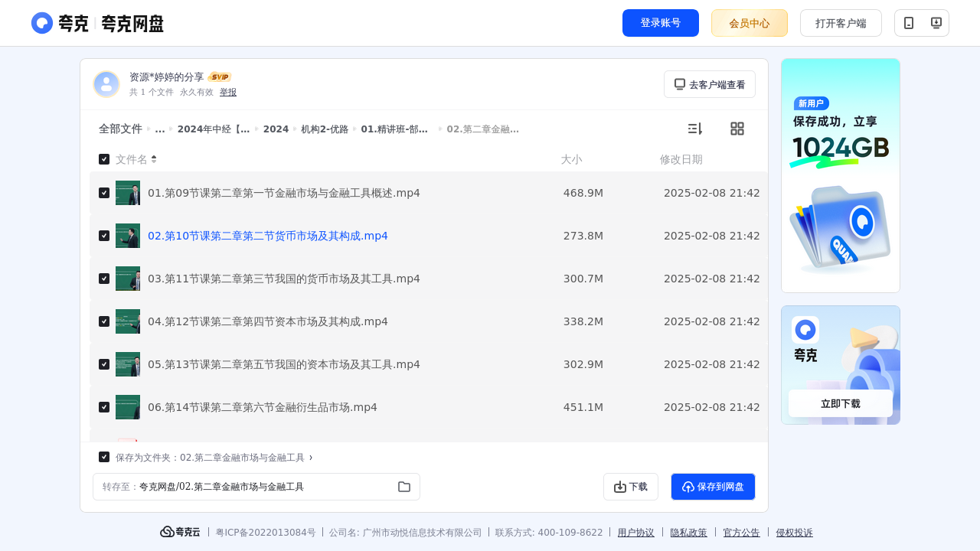980x551 pixels.
Task: Click 立即下载 on the Quark ad
Action: [x=841, y=403]
